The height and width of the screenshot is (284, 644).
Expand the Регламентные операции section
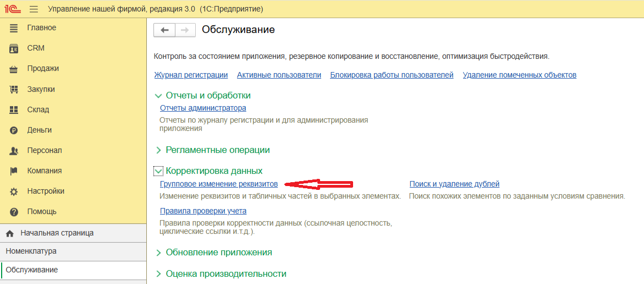(x=159, y=150)
